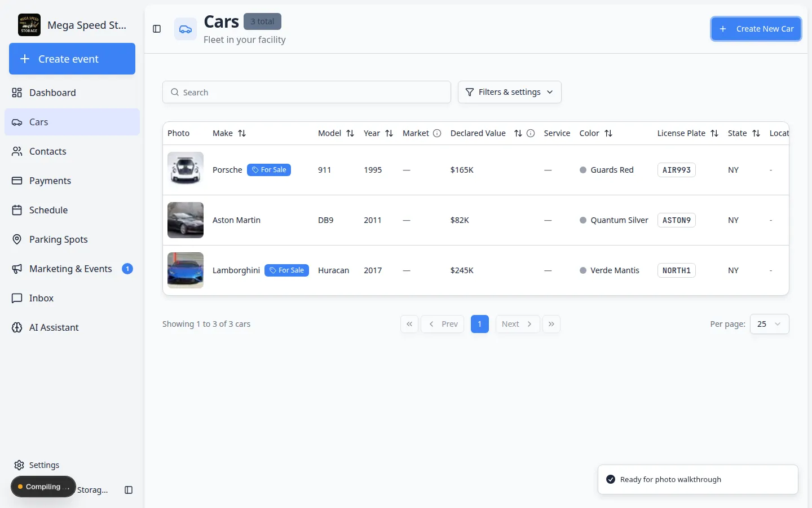
Task: Open the Inbox
Action: pos(72,298)
